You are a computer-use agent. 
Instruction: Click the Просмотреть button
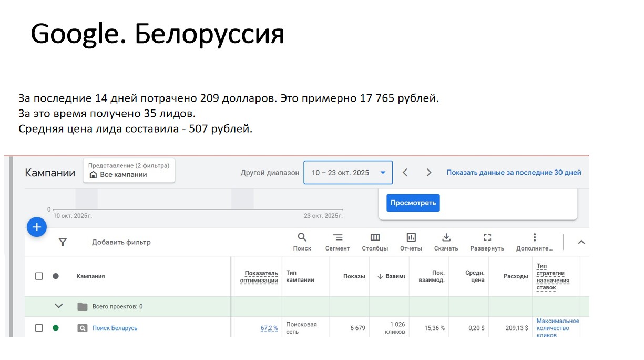[413, 203]
